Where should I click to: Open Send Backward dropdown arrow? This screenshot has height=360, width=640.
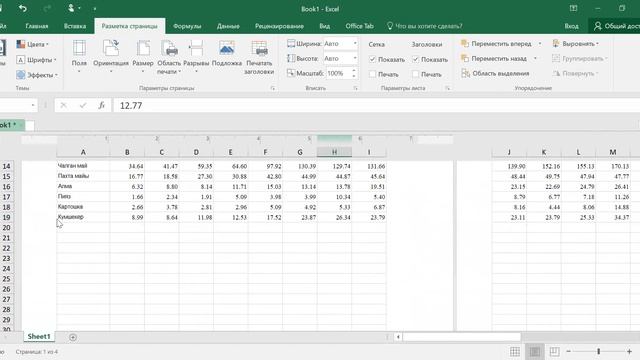coord(535,58)
